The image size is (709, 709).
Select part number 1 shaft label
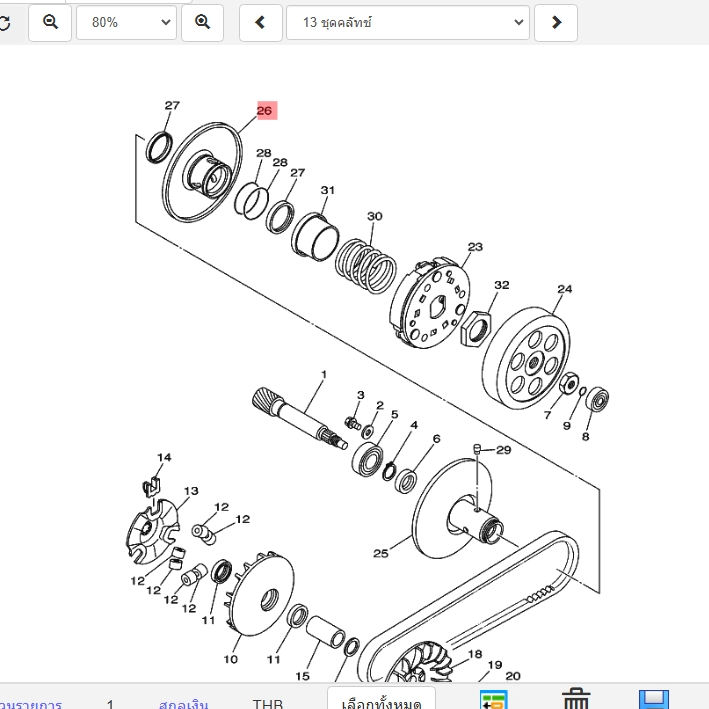(x=324, y=374)
